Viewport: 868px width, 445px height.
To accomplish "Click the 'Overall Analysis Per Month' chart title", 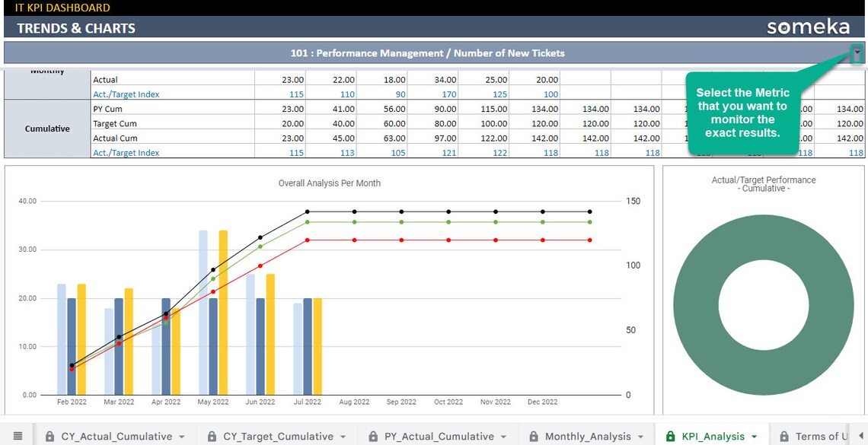I will pyautogui.click(x=330, y=183).
